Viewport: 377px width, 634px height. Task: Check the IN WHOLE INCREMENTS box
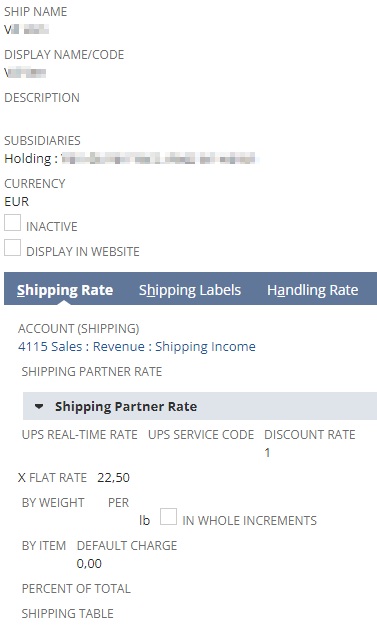pos(168,517)
